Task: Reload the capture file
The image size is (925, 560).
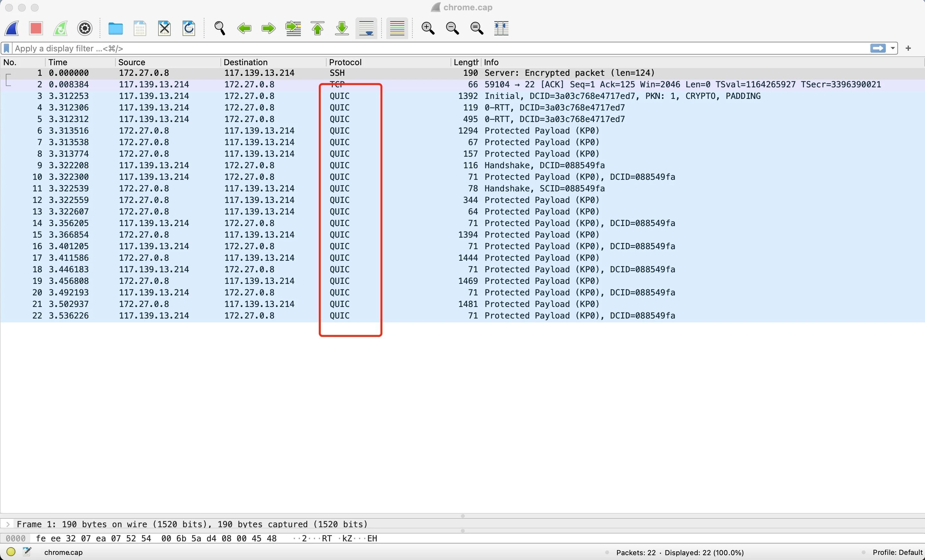Action: coord(188,28)
